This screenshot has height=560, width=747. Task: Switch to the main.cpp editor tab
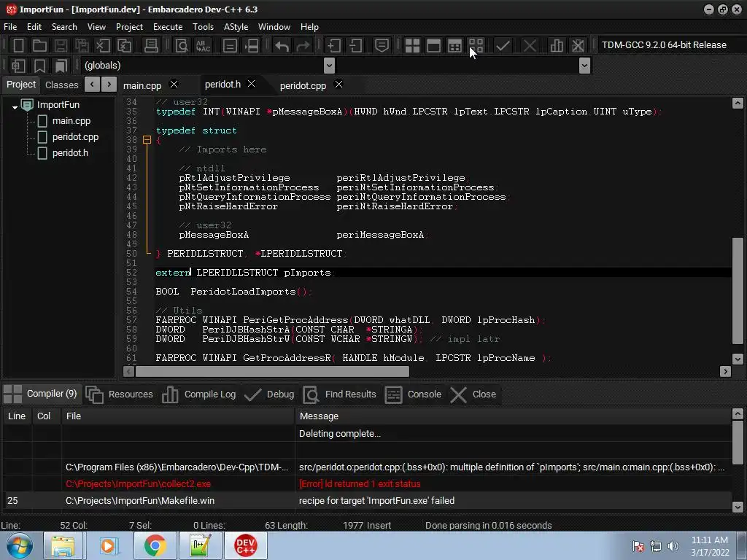tap(142, 86)
